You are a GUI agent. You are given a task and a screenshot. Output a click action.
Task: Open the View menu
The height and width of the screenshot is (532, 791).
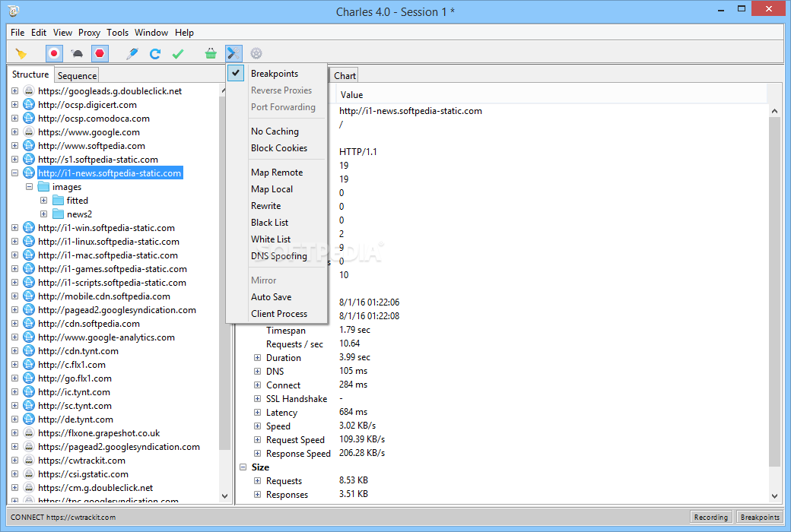pos(62,32)
